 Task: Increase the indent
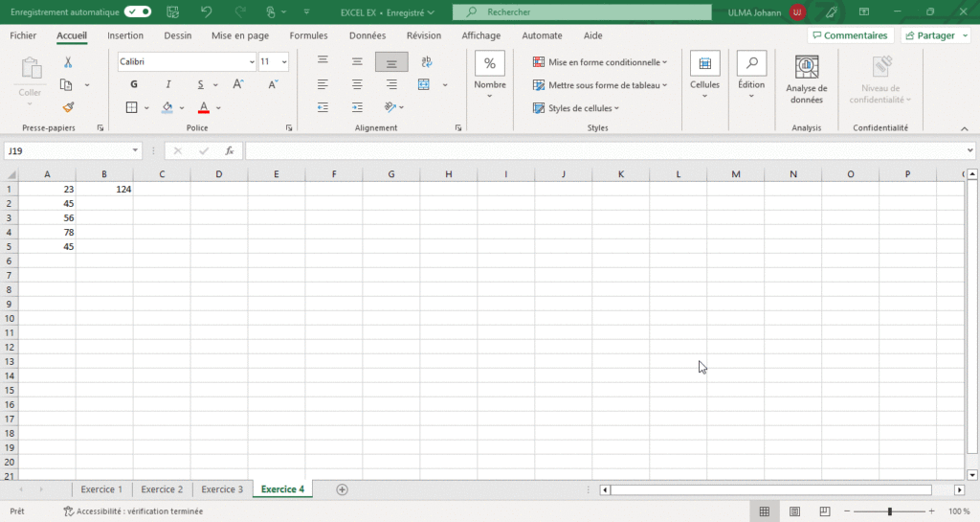click(x=357, y=107)
